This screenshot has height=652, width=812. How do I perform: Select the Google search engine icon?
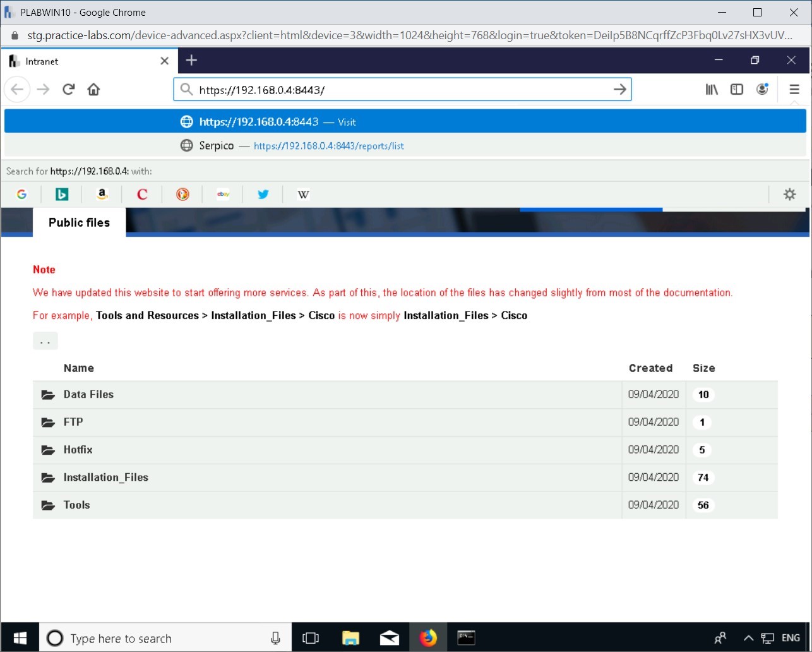(21, 194)
